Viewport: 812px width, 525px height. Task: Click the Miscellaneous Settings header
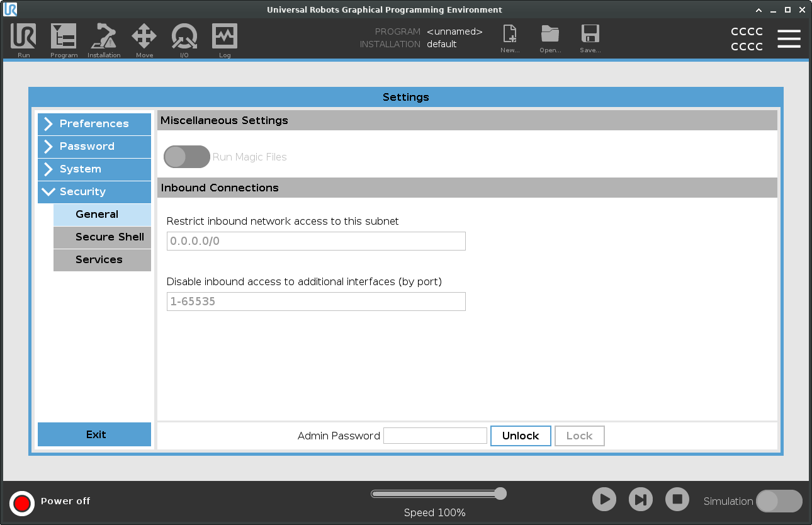pos(467,120)
